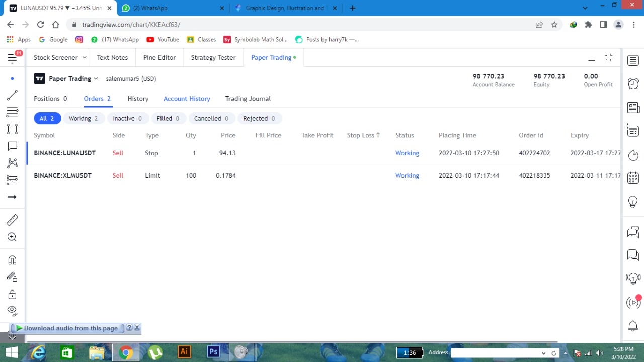Open the streams icon with red dot
644x362 pixels.
click(x=633, y=302)
